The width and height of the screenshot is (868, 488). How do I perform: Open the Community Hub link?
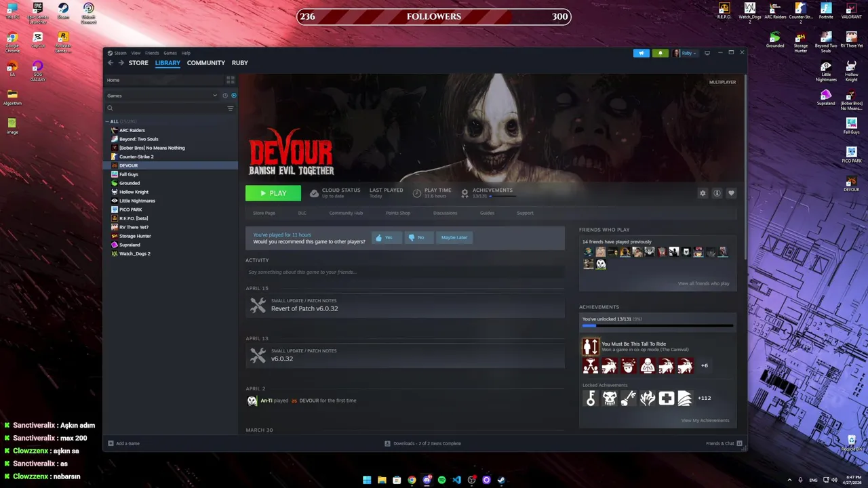click(x=346, y=213)
